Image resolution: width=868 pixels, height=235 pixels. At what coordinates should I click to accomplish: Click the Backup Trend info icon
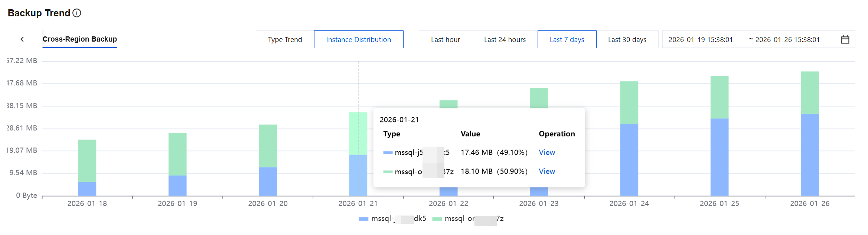tap(77, 13)
